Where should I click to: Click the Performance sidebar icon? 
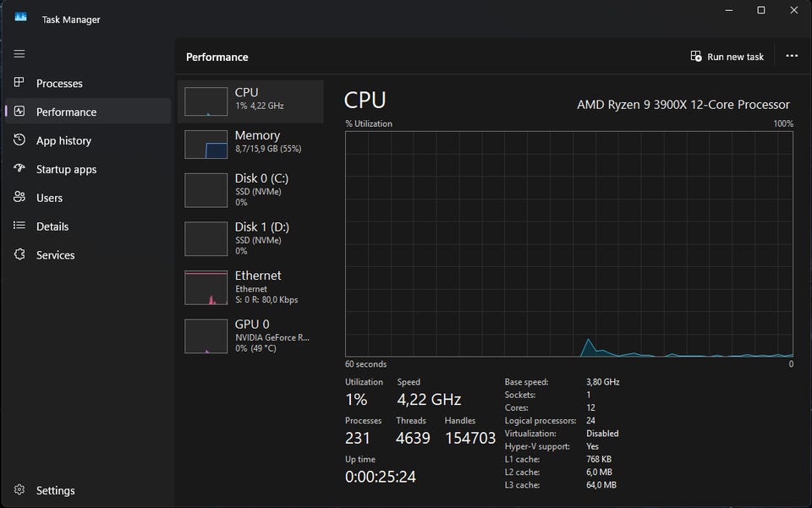[19, 112]
